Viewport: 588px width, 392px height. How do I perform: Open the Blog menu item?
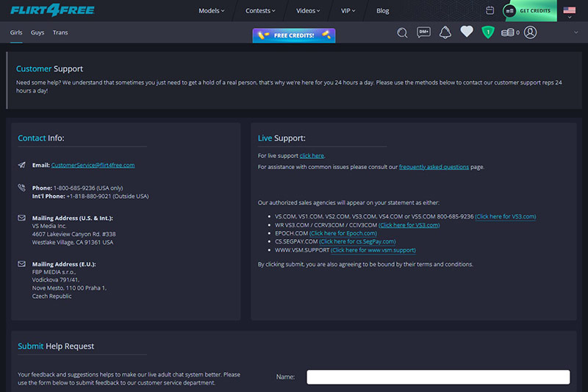pos(382,11)
